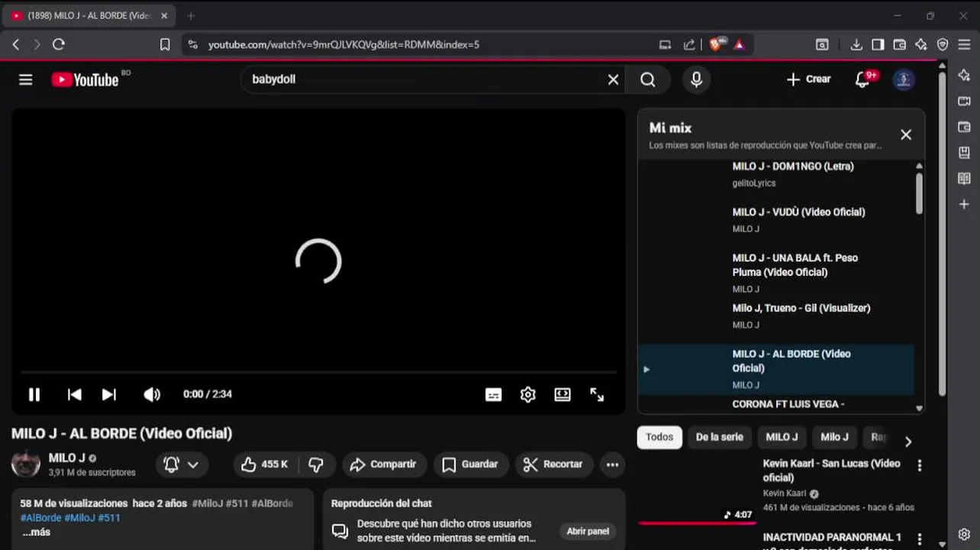Close the Mi mix playlist panel
Image resolution: width=980 pixels, height=550 pixels.
[x=906, y=134]
